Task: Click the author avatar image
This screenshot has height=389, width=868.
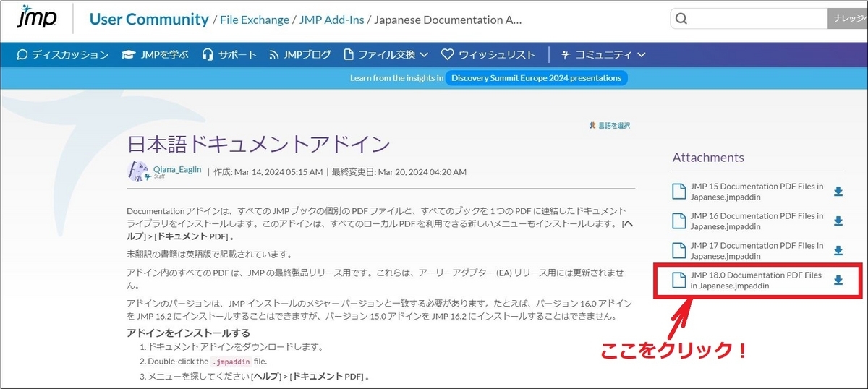Action: click(138, 171)
